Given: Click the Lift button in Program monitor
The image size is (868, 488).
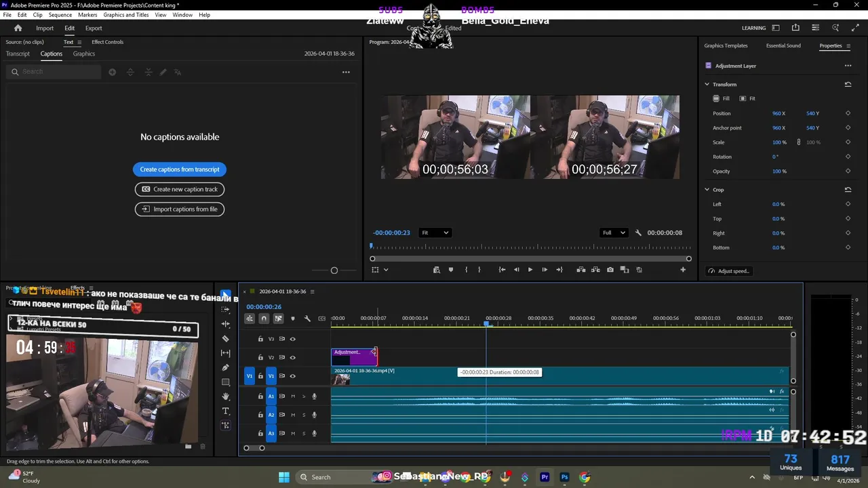Looking at the screenshot, I should (581, 270).
